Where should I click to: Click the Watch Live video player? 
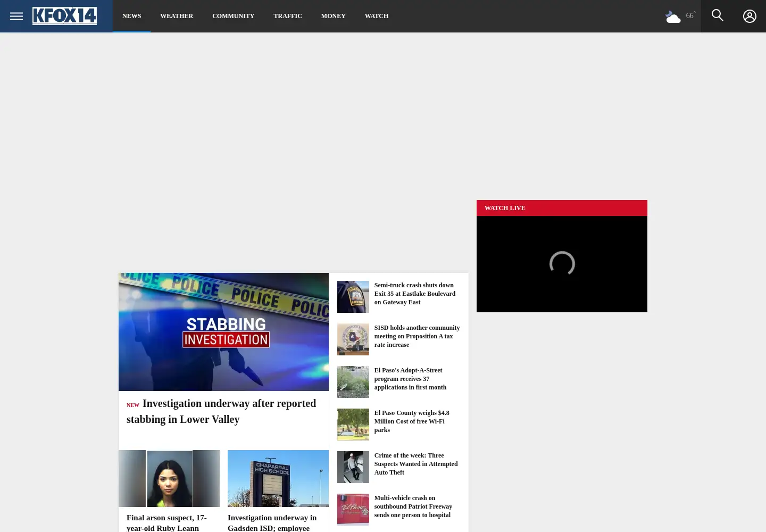[562, 264]
